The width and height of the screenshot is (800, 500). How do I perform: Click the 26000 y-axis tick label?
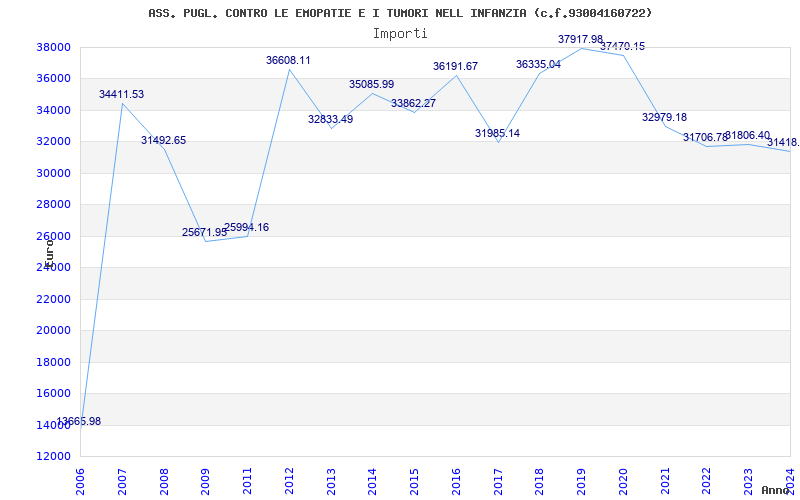(53, 236)
